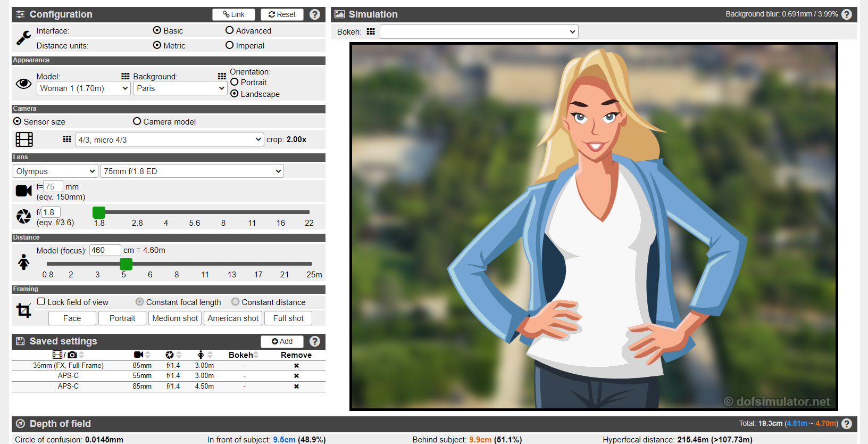868x444 pixels.
Task: Click the film sensor icon
Action: pyautogui.click(x=24, y=139)
